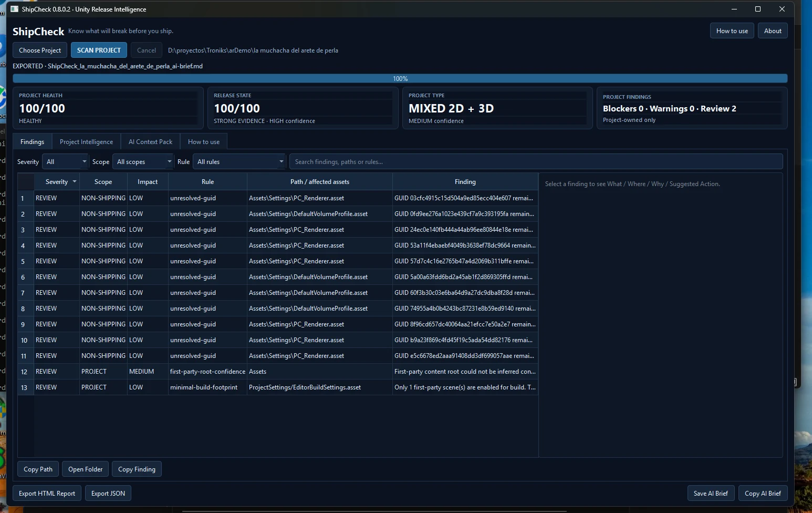The width and height of the screenshot is (812, 513).
Task: Click PROJECT scope cell in row 13
Action: [103, 387]
